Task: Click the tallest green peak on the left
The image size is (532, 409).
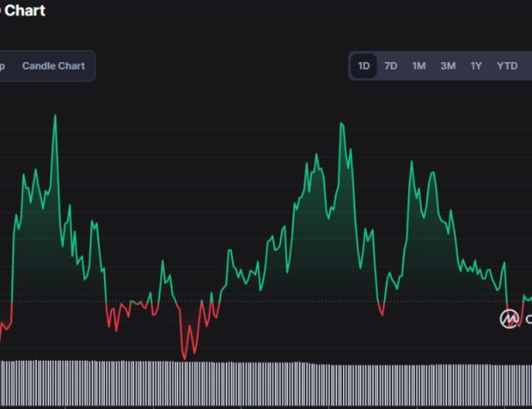Action: pyautogui.click(x=55, y=116)
